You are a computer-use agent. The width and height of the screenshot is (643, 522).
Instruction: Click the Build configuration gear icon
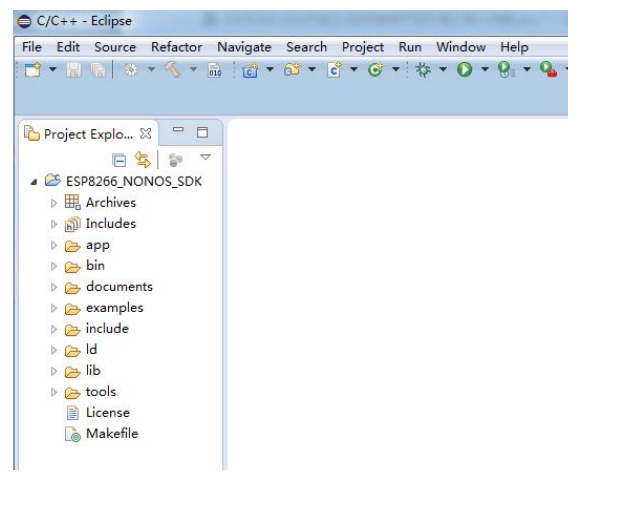131,70
